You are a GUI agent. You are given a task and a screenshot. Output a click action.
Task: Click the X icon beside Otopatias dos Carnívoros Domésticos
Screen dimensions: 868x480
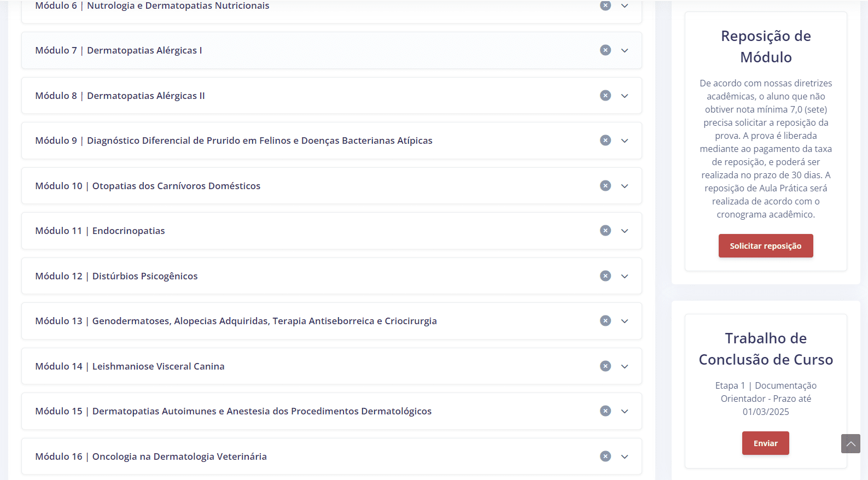(605, 186)
